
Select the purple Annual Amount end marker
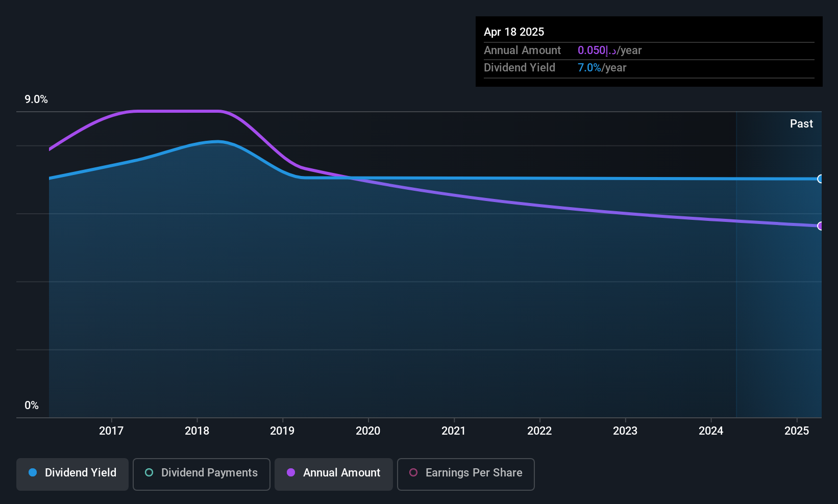(821, 225)
